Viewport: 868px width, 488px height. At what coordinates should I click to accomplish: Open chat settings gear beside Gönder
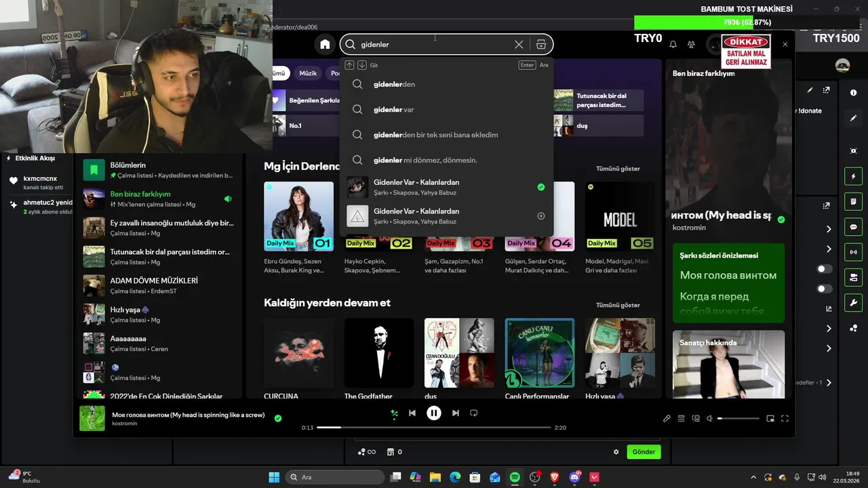pos(616,452)
